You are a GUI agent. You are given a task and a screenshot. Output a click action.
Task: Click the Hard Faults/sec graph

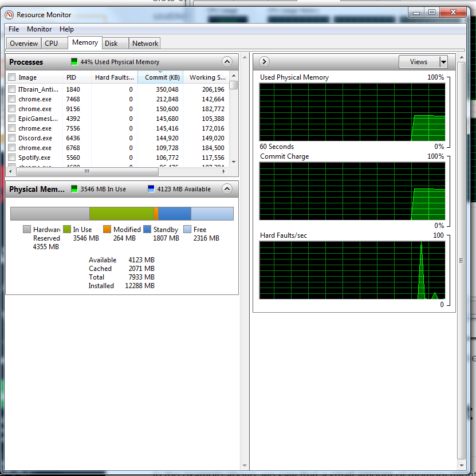point(352,270)
